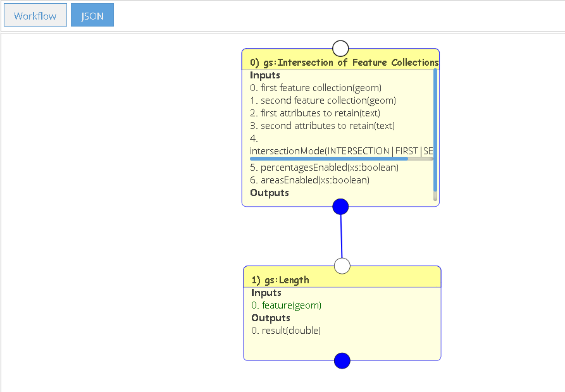Click the blue output port of Intersection node

340,207
